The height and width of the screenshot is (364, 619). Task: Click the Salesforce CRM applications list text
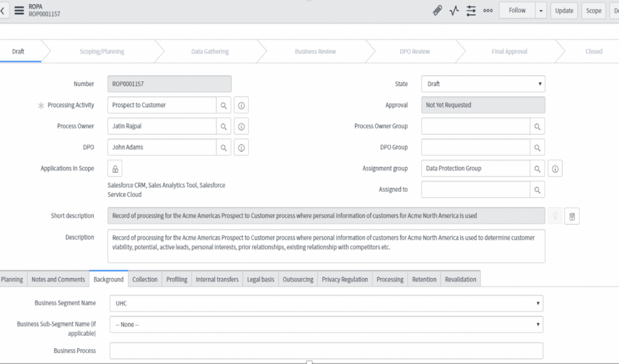[x=166, y=190]
